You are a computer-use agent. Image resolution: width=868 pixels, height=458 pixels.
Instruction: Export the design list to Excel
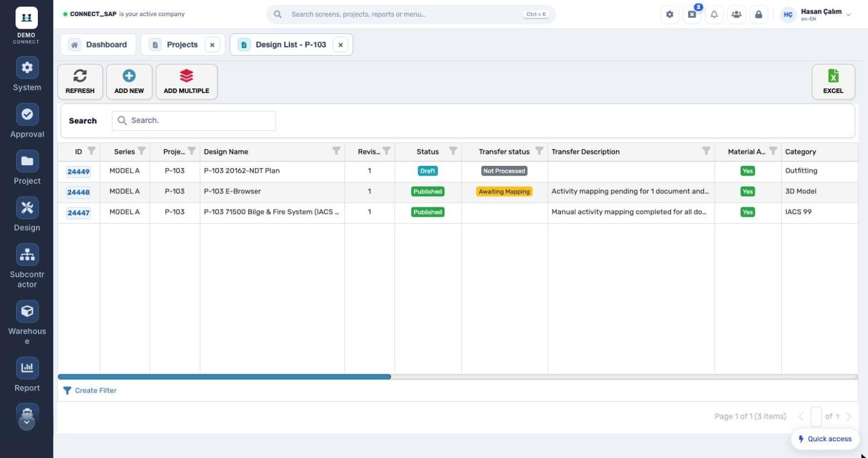[833, 81]
